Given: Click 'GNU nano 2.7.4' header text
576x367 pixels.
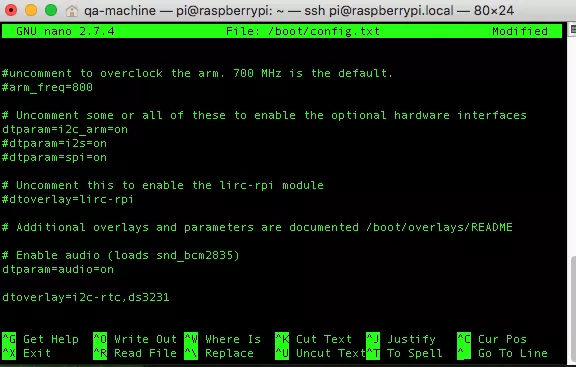Looking at the screenshot, I should pos(65,31).
